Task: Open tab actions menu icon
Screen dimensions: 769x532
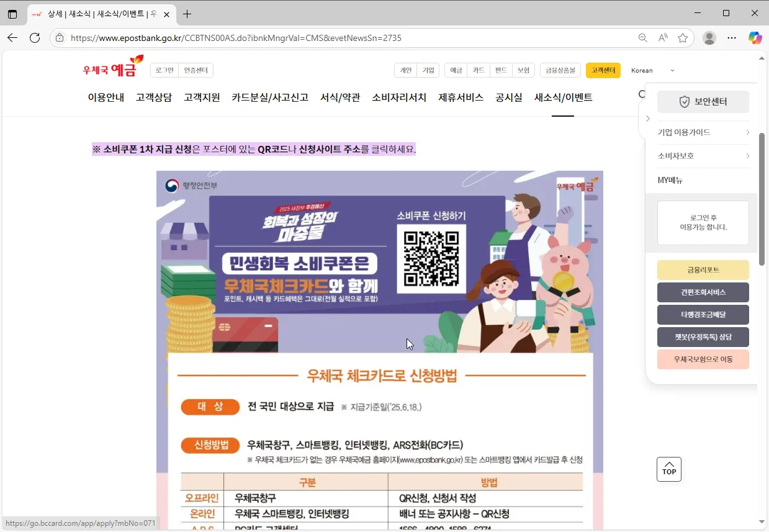Action: point(12,14)
